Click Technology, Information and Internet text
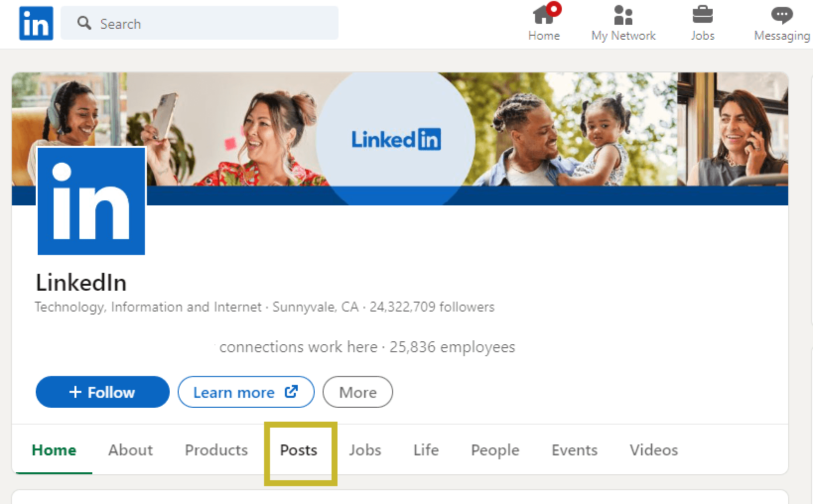813x504 pixels. tap(148, 307)
